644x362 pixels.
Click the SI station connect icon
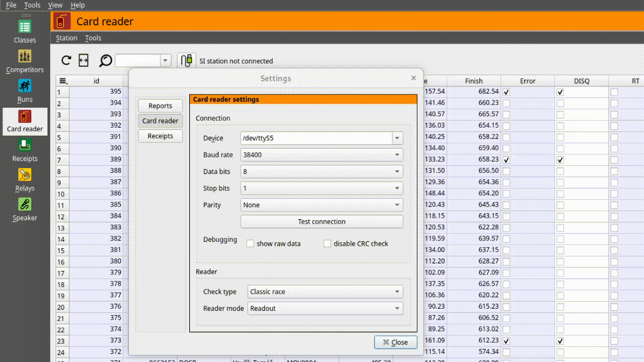click(187, 61)
